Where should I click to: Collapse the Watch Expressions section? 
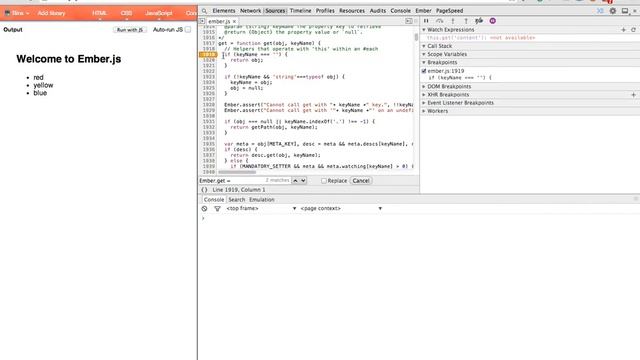pos(424,30)
